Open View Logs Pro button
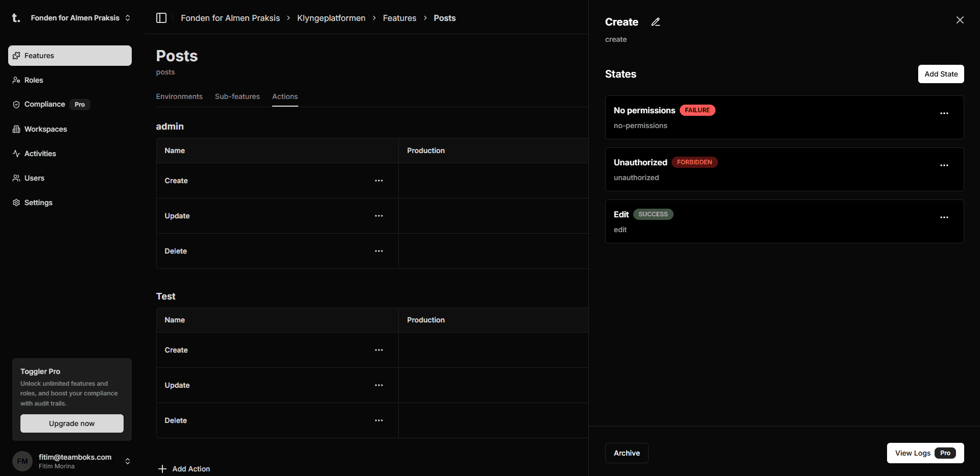This screenshot has height=476, width=980. tap(925, 453)
